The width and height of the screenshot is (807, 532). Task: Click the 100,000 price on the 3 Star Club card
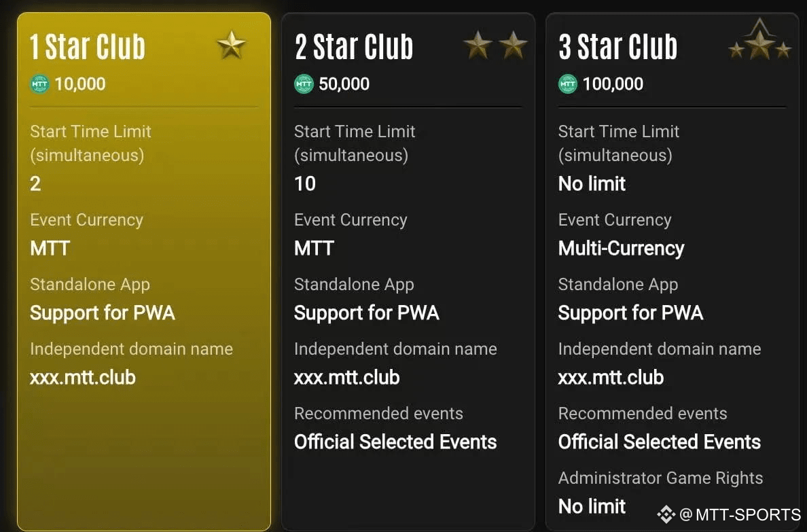[613, 84]
